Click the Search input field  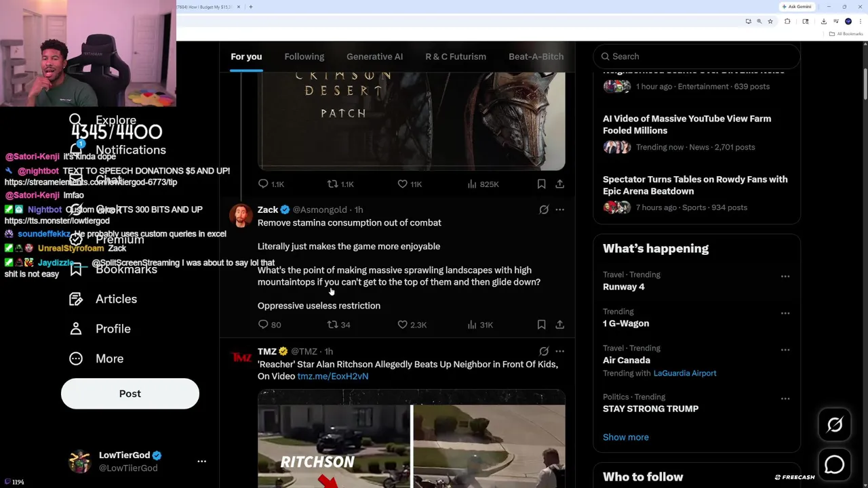click(696, 56)
